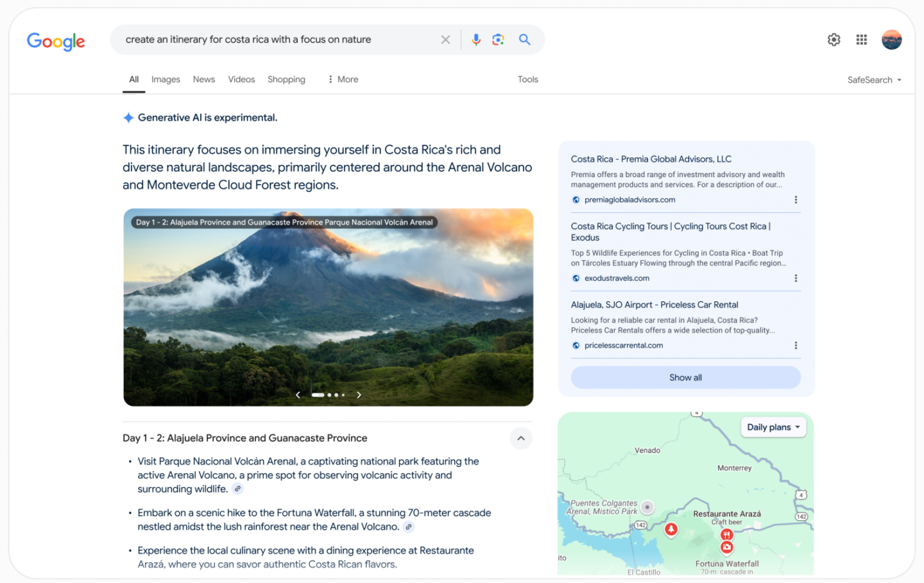Open the Google apps grid icon
This screenshot has height=583, width=924.
coord(861,39)
